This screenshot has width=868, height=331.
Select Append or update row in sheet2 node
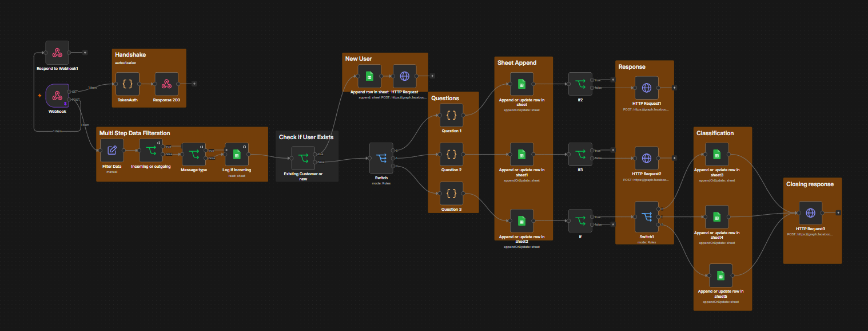pos(521,221)
